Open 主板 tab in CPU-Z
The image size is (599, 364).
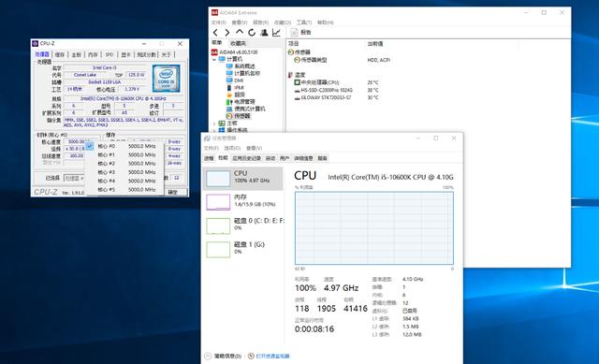pyautogui.click(x=77, y=54)
